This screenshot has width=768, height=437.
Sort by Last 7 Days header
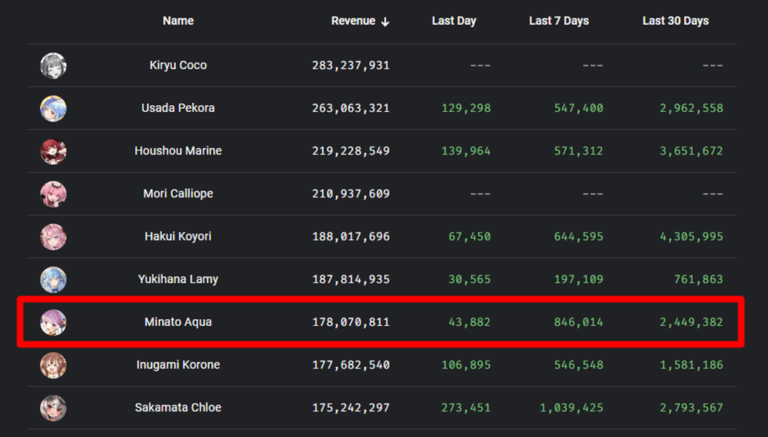(559, 21)
